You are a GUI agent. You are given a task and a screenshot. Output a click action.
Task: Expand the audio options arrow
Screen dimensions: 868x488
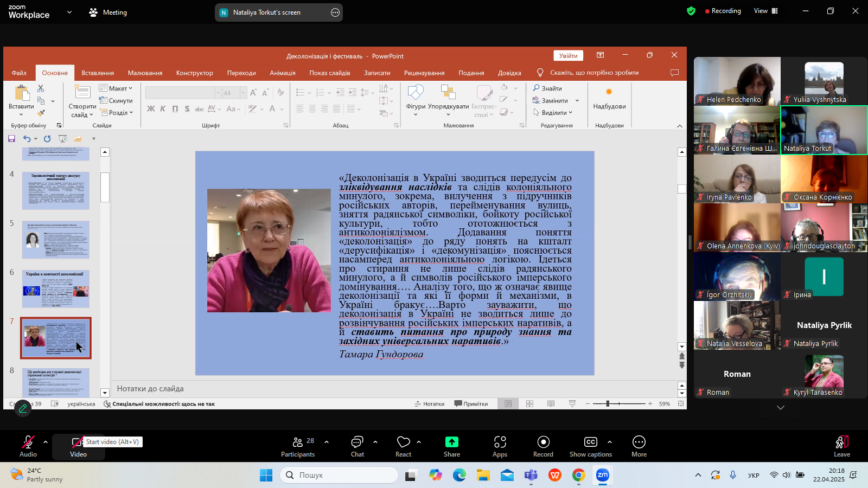[46, 442]
